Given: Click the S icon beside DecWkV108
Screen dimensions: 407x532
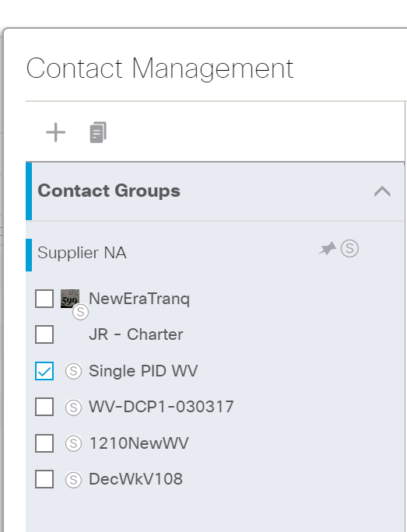Looking at the screenshot, I should tap(73, 480).
